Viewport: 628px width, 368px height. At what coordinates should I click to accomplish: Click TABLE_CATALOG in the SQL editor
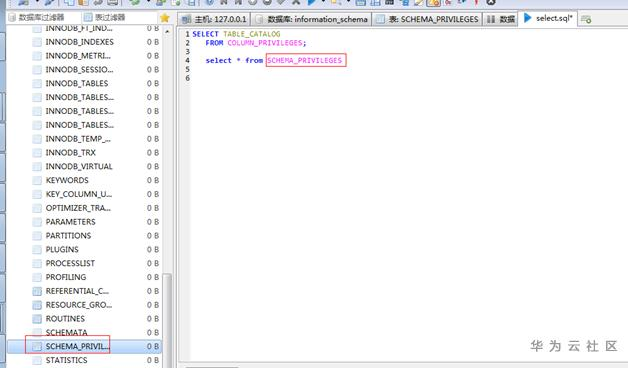[x=252, y=34]
